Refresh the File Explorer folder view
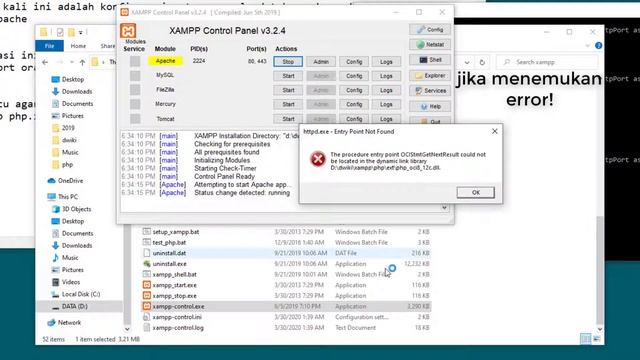The width and height of the screenshot is (640, 360). (x=482, y=62)
